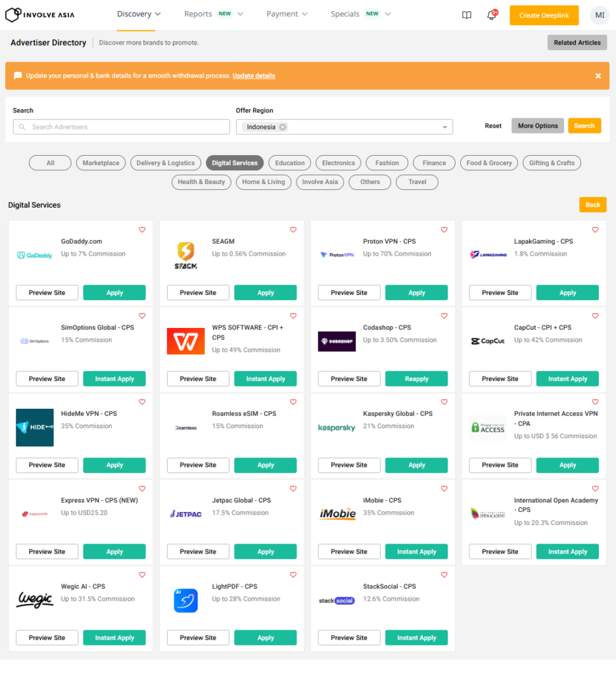Image resolution: width=616 pixels, height=673 pixels.
Task: Click the Update details link
Action: (254, 76)
